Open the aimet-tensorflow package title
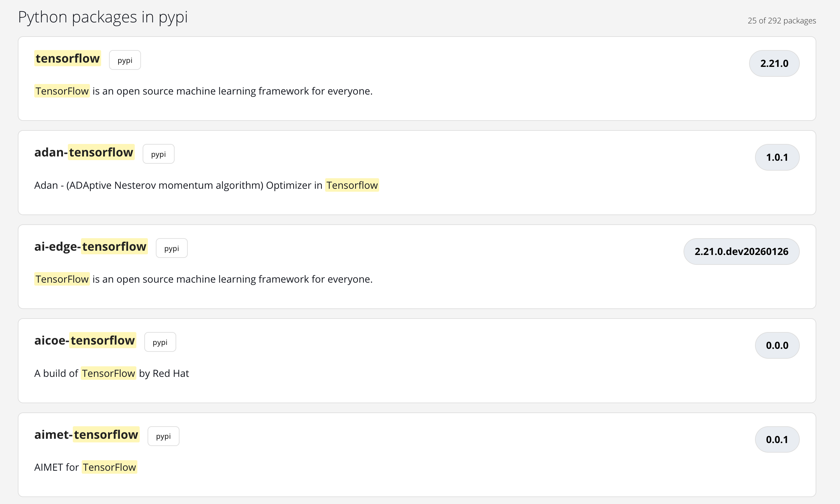The width and height of the screenshot is (840, 504). [87, 434]
